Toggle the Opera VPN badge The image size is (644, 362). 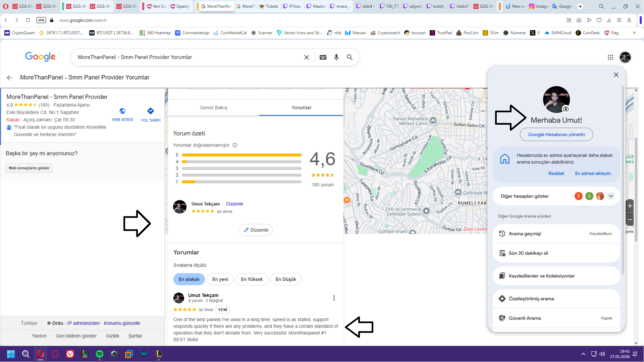click(41, 20)
